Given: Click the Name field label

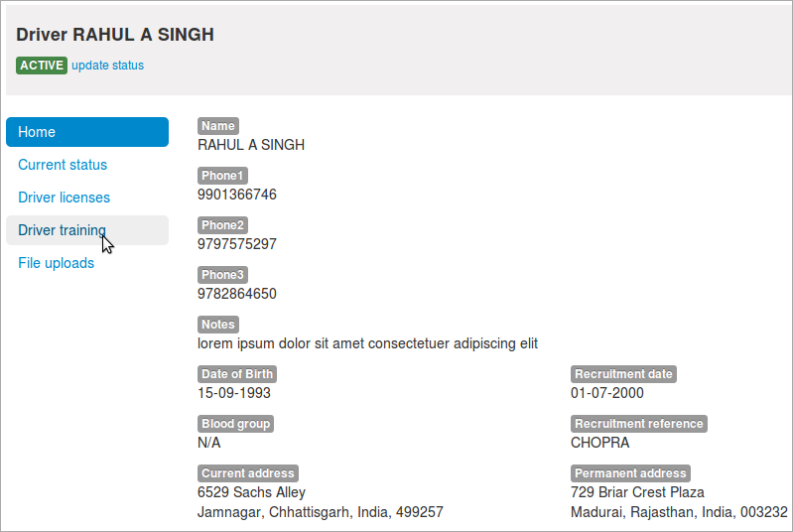Looking at the screenshot, I should point(218,126).
